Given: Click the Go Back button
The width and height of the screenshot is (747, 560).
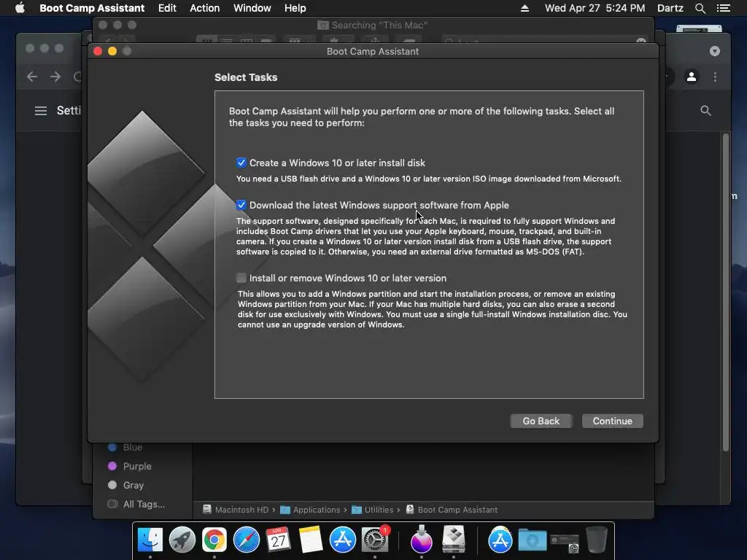Looking at the screenshot, I should pos(541,421).
